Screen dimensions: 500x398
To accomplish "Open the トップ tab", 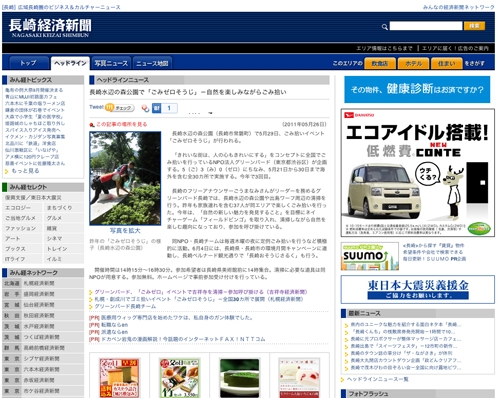I will [x=28, y=63].
